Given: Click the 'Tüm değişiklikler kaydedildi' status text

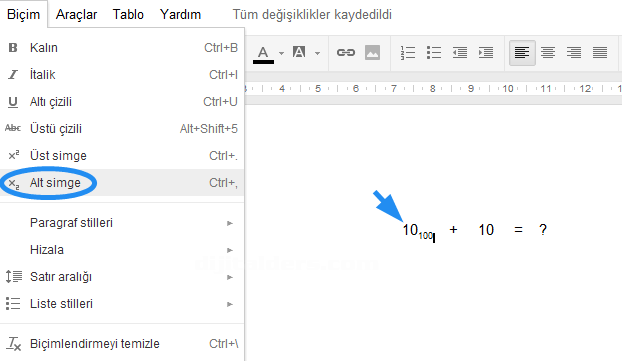Looking at the screenshot, I should 312,15.
